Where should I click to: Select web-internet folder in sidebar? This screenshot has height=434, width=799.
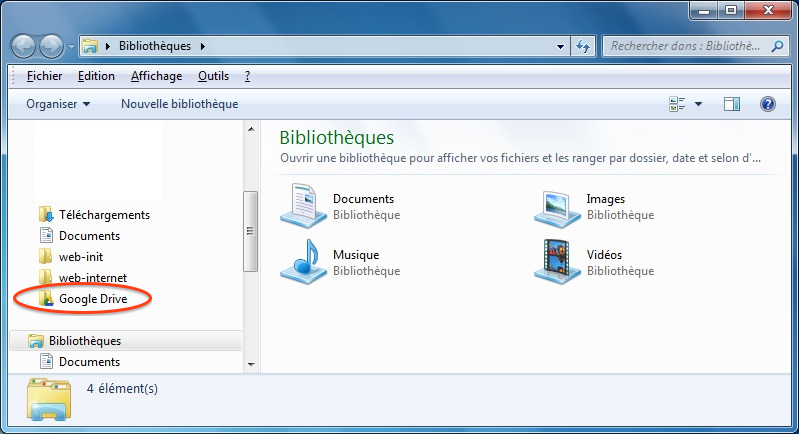click(92, 277)
